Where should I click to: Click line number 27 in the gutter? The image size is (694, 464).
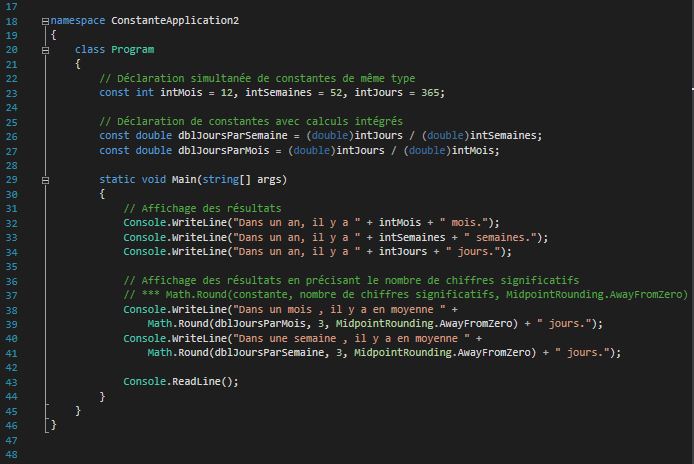tap(12, 151)
